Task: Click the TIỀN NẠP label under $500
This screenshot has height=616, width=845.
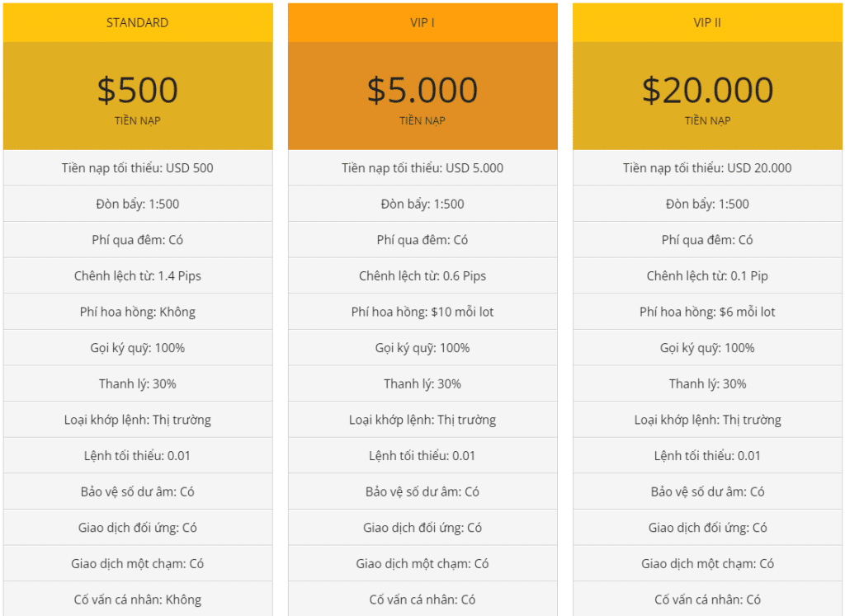Action: tap(137, 120)
